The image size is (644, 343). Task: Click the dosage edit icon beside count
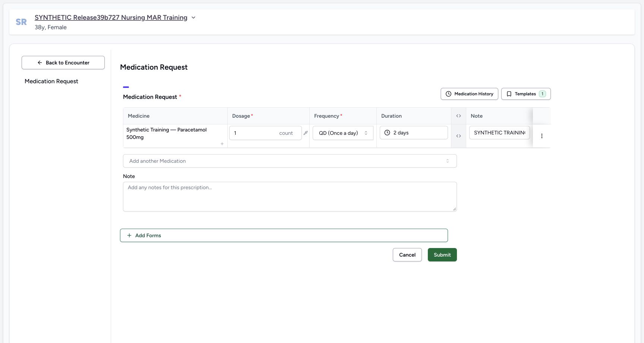click(306, 133)
